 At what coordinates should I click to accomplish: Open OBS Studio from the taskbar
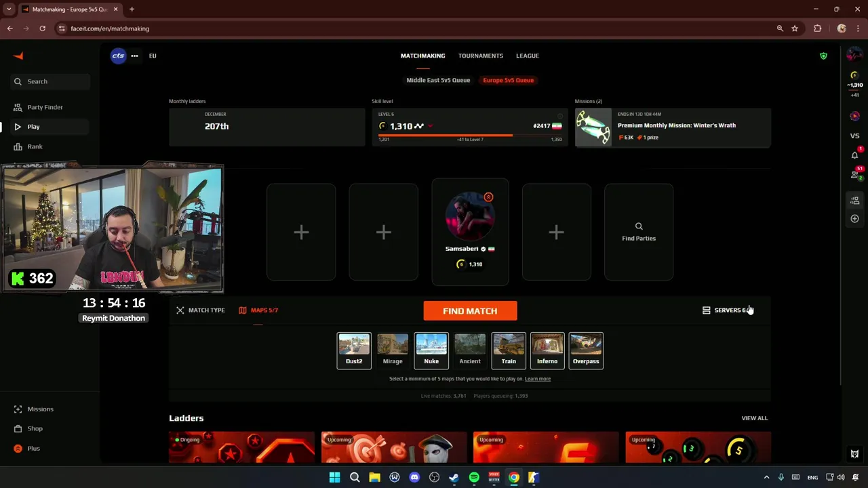point(434,477)
